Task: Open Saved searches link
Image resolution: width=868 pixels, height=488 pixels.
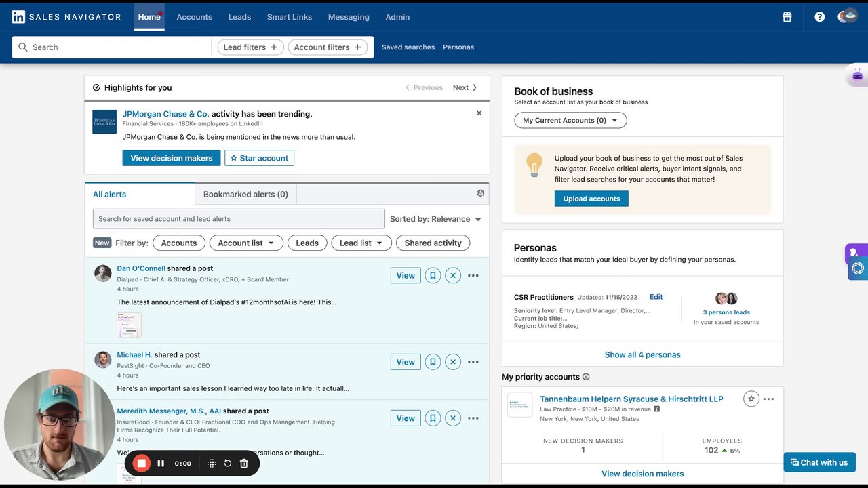Action: click(408, 47)
